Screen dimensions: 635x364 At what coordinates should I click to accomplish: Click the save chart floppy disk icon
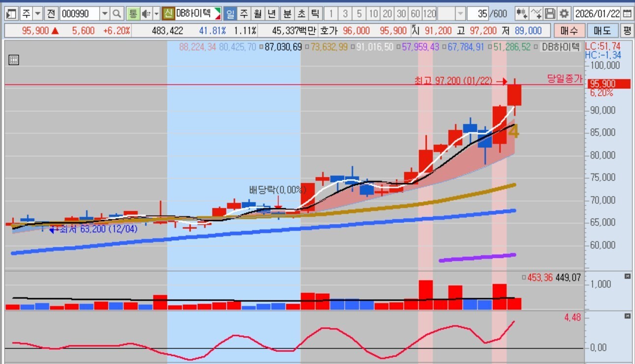(x=550, y=14)
